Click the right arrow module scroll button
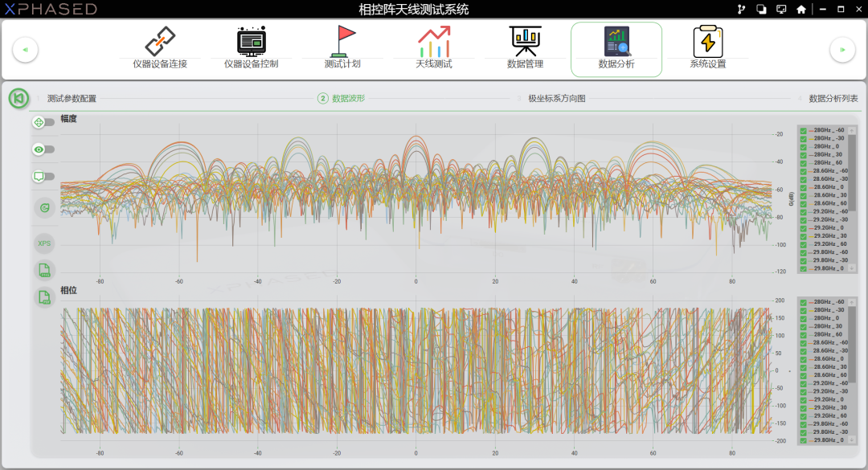The height and width of the screenshot is (470, 868). click(x=842, y=50)
